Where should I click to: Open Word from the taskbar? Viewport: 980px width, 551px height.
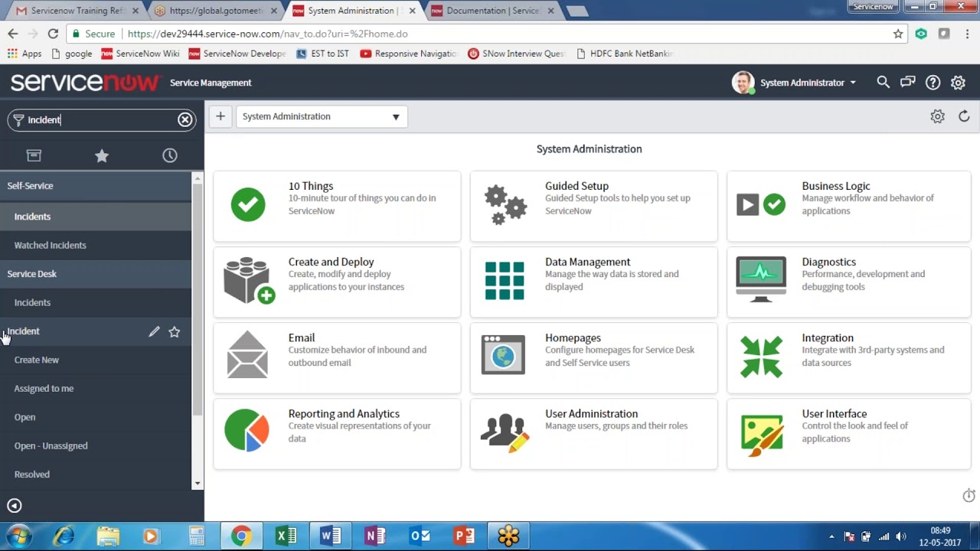(331, 536)
